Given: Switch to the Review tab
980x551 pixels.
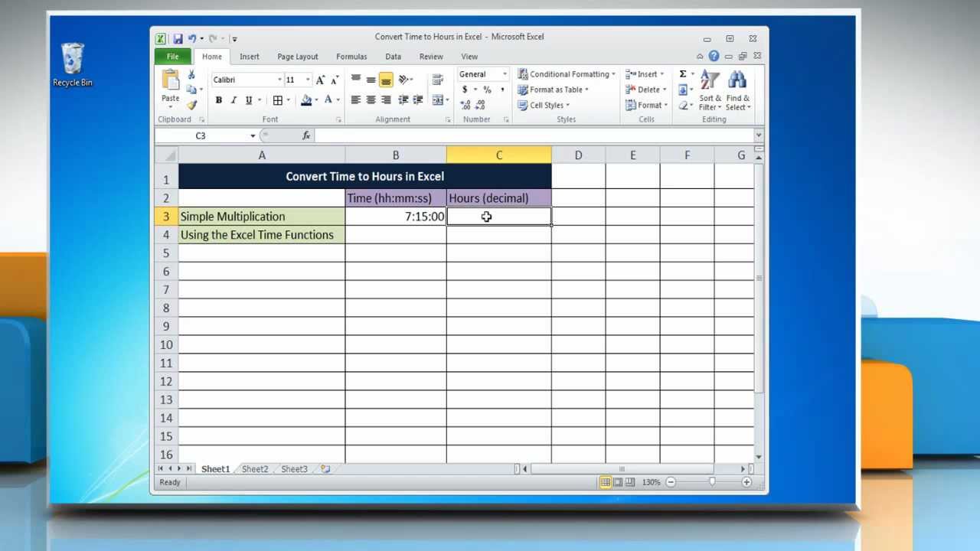Looking at the screenshot, I should tap(431, 57).
